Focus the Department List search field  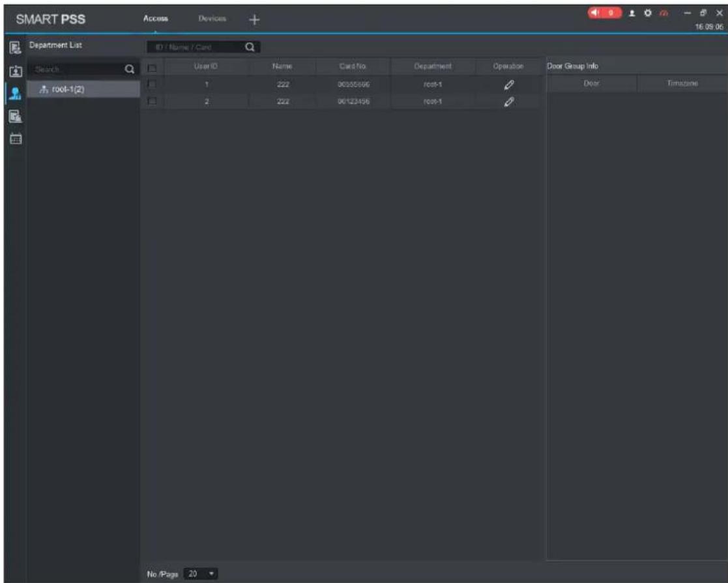click(x=77, y=69)
